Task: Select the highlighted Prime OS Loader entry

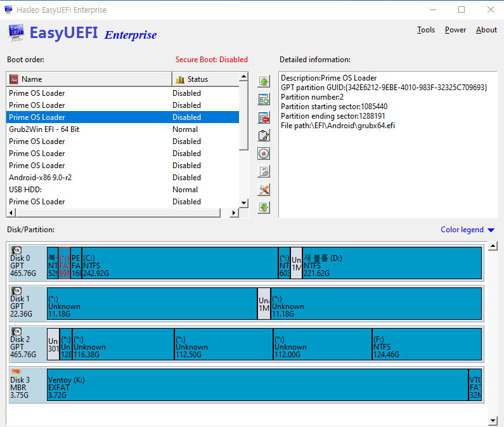Action: [122, 117]
